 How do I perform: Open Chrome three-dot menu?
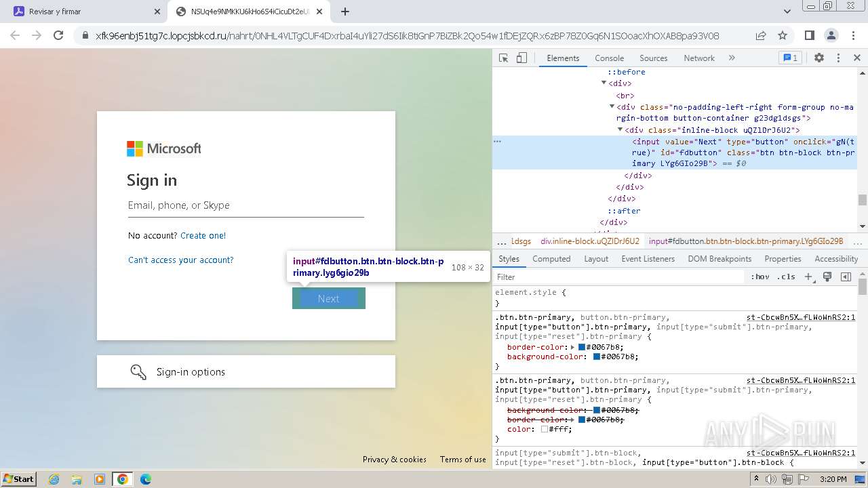tap(852, 36)
